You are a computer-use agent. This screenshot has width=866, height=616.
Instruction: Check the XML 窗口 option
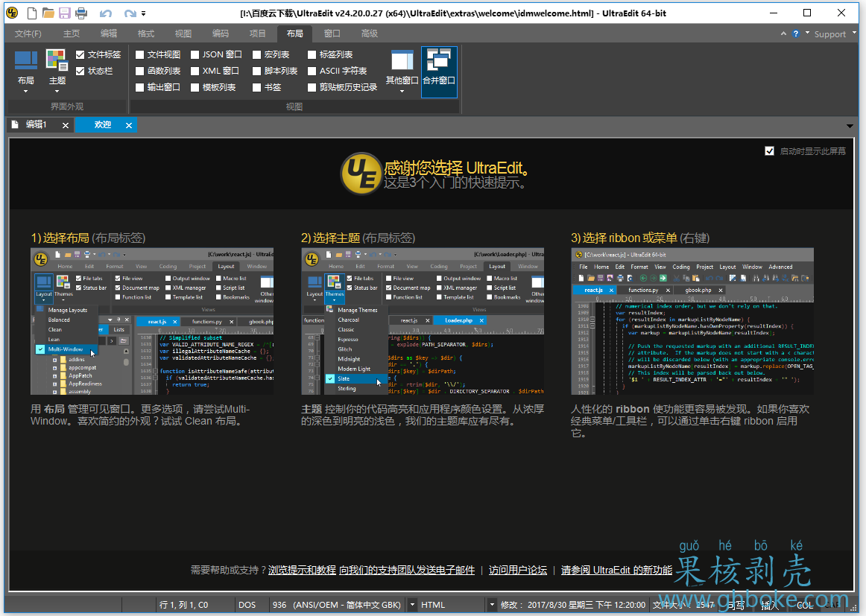[x=195, y=72]
